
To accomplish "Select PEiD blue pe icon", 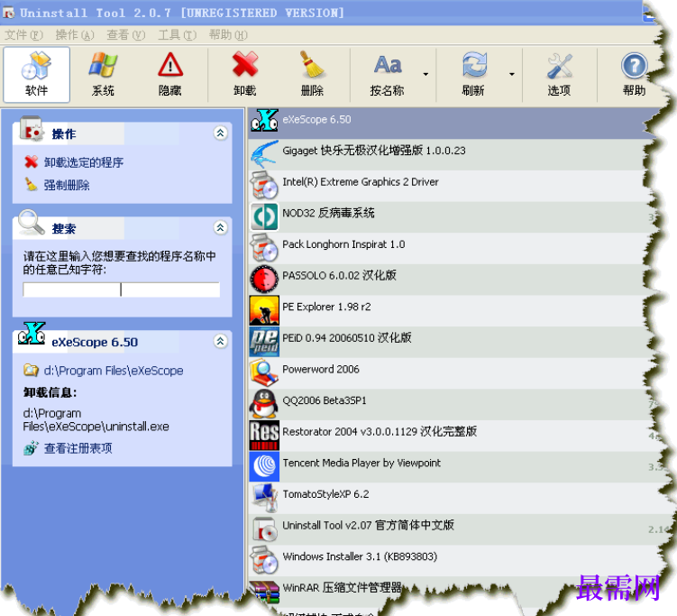I will coord(264,341).
